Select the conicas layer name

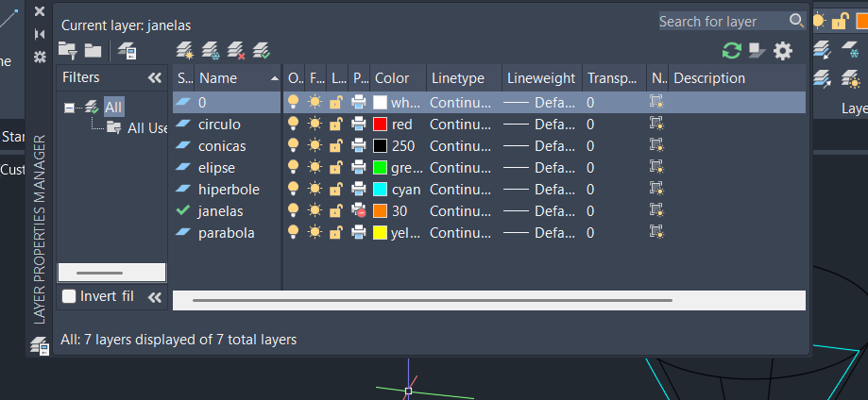[222, 145]
